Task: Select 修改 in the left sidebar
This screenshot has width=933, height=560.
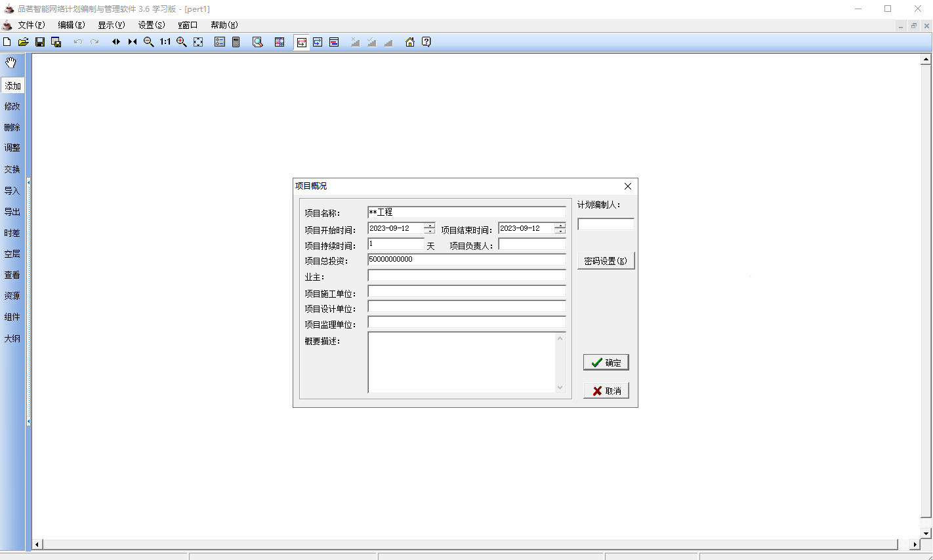Action: point(12,106)
